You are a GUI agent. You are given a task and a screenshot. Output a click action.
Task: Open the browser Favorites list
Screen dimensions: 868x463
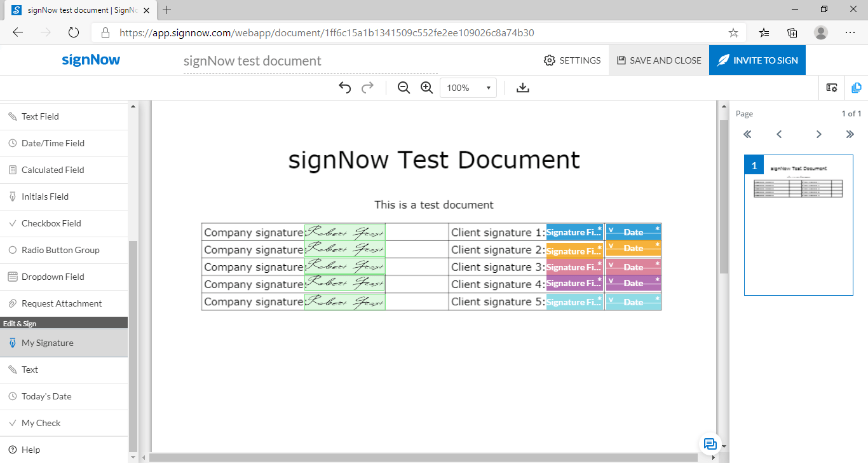(x=764, y=32)
